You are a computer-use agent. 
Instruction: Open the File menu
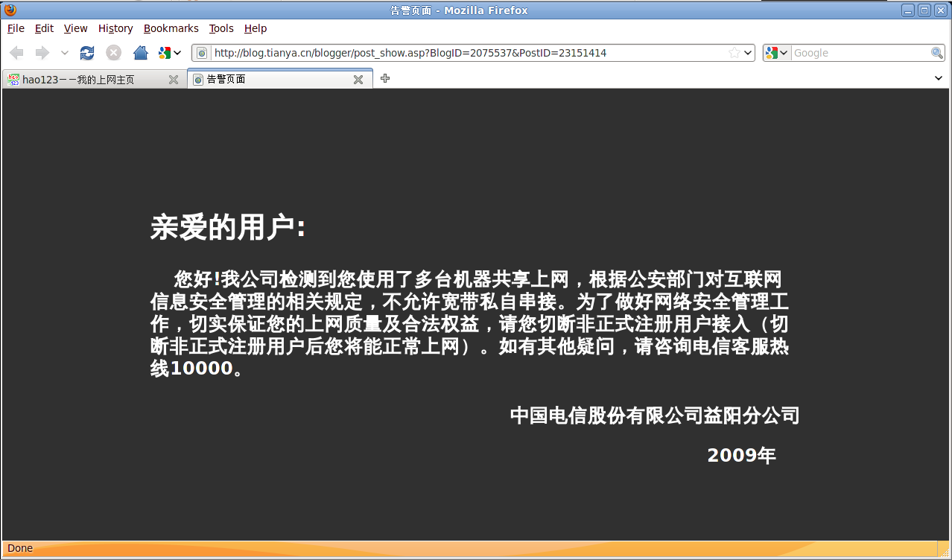click(x=16, y=28)
